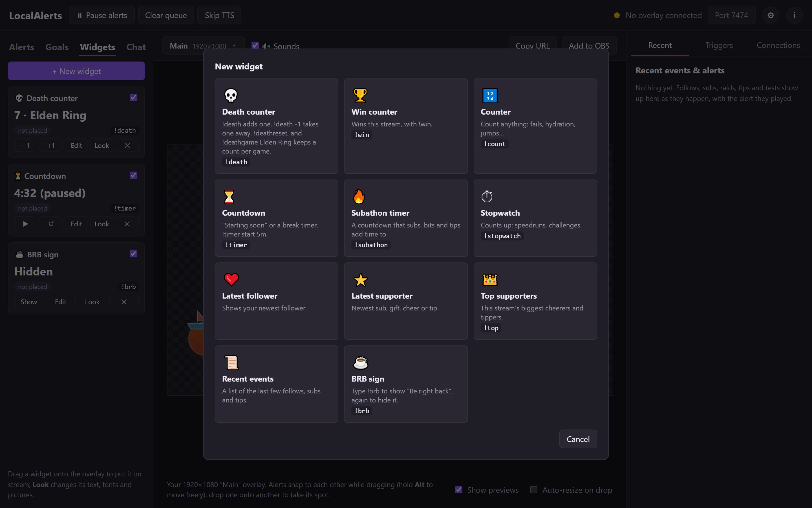The image size is (812, 508).
Task: Reset the Countdown with the restart icon
Action: [x=51, y=224]
